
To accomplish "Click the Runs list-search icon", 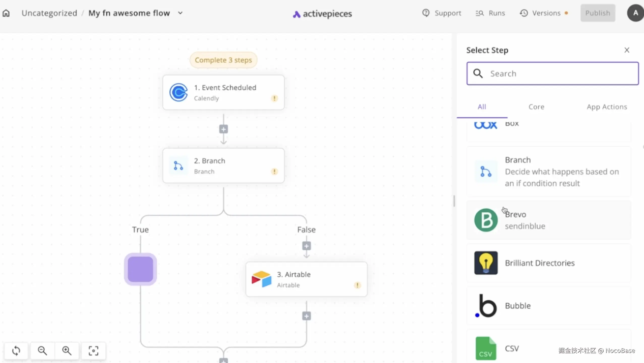I will (480, 13).
